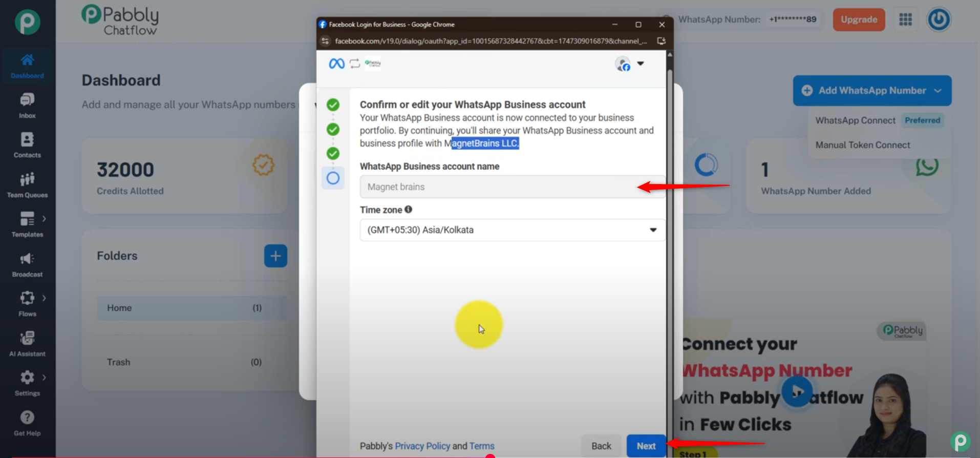Click the WhatsApp Business account name field
The width and height of the screenshot is (980, 458).
click(x=512, y=187)
